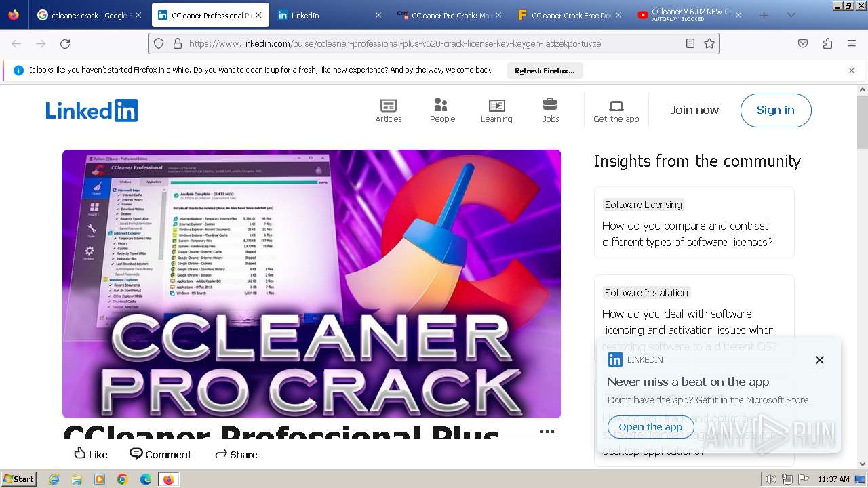The height and width of the screenshot is (488, 868).
Task: Open the Get the app option
Action: pos(616,110)
